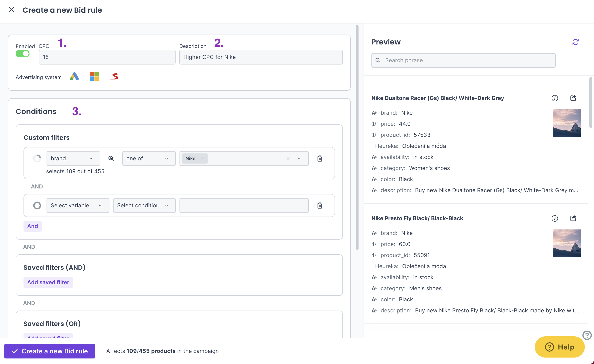
Task: Select the Microsoft Ads advertising system icon
Action: pyautogui.click(x=94, y=76)
